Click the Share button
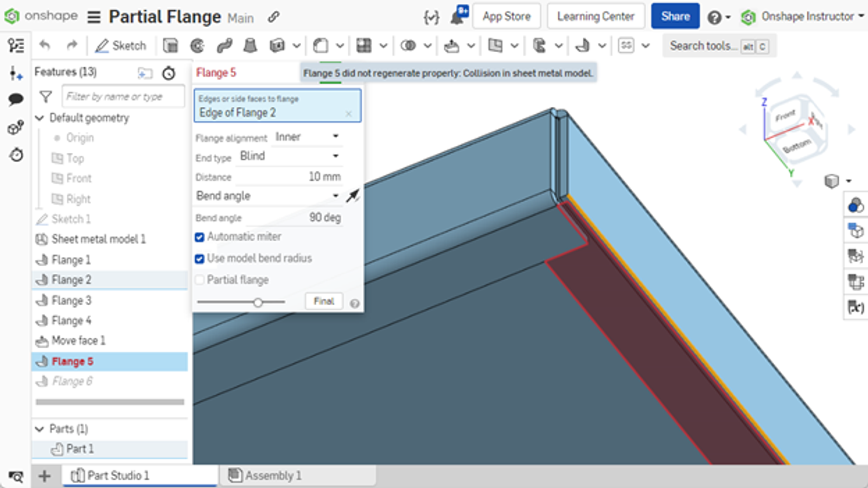 [675, 16]
